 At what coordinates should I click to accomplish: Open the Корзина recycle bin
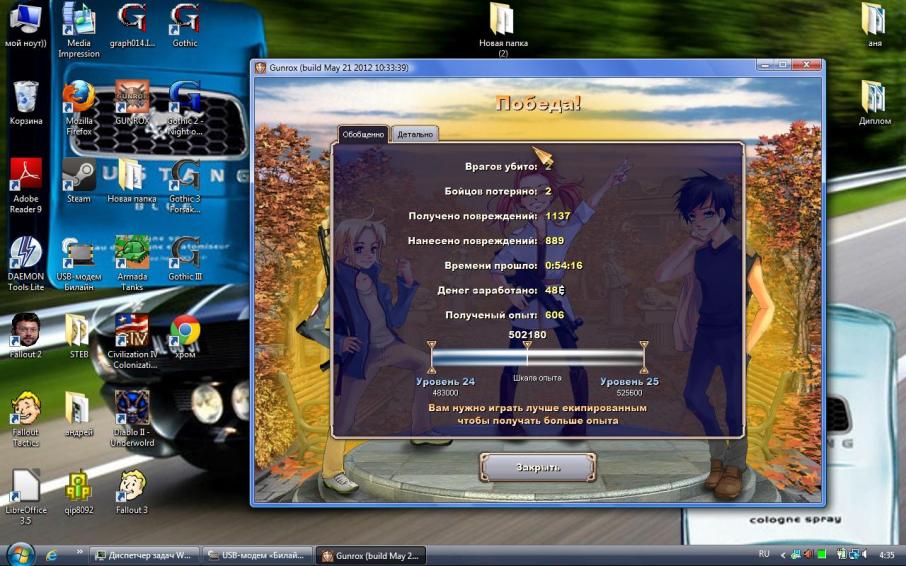tap(25, 98)
